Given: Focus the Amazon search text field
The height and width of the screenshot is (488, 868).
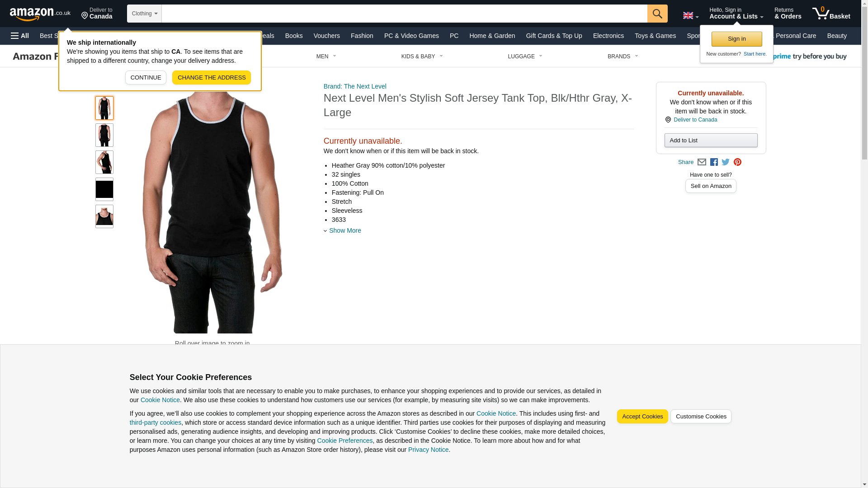Looking at the screenshot, I should pos(404,14).
